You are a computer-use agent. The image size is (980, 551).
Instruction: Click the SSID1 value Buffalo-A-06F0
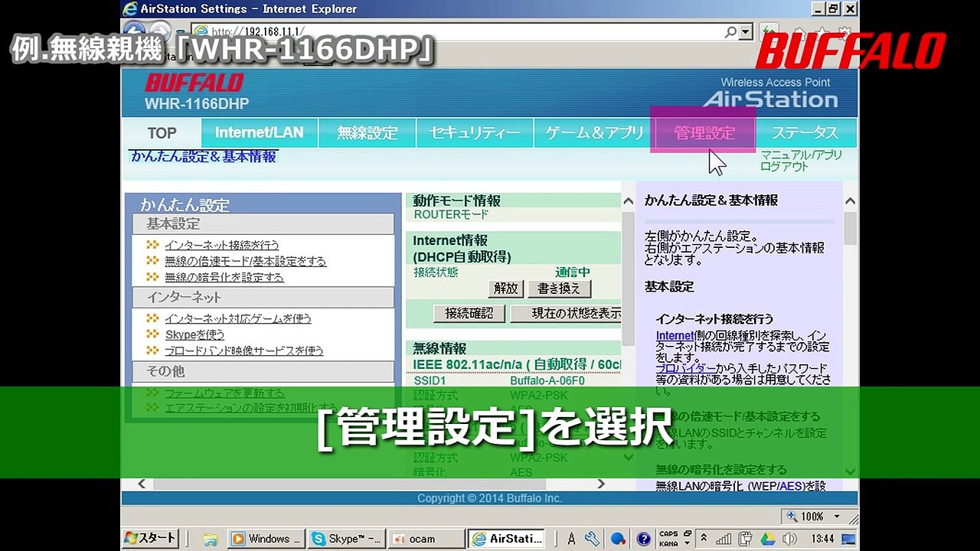click(547, 380)
